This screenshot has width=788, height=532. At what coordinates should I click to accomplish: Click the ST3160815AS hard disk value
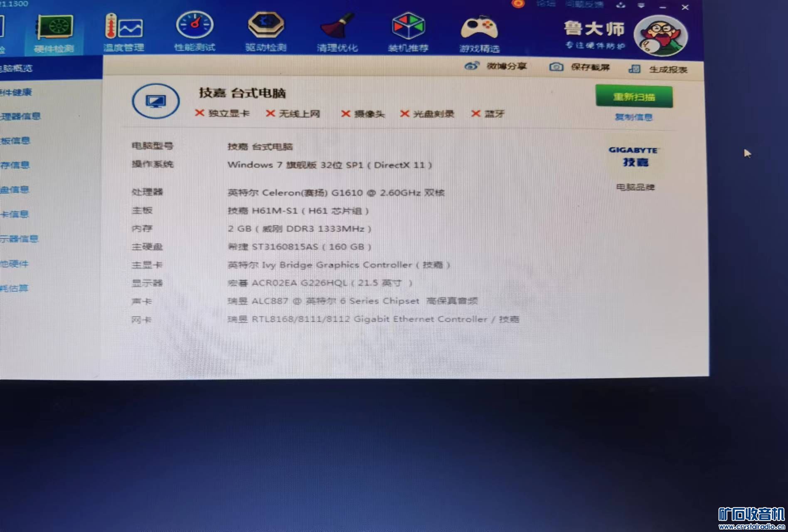[x=299, y=246]
